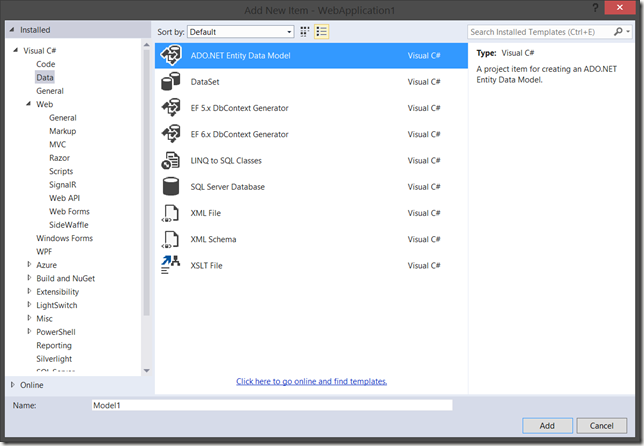Click the search magnifier icon
644x446 pixels.
[618, 32]
